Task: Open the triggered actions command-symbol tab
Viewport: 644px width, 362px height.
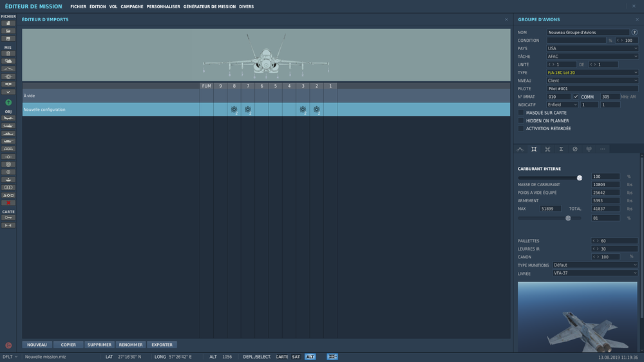Action: pyautogui.click(x=547, y=149)
